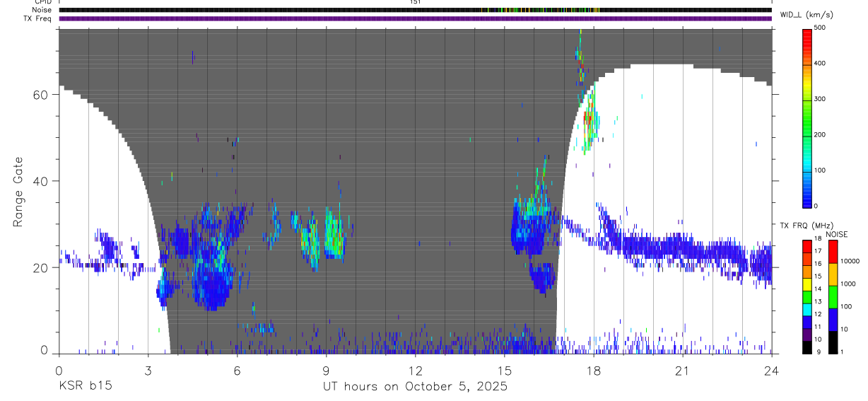Click the 15 MHz label on TX FRQ legend
The width and height of the screenshot is (868, 401).
point(818,277)
